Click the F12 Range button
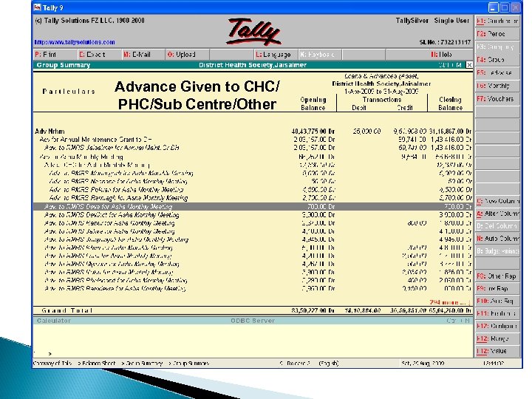This screenshot has height=399, width=532. point(497,338)
